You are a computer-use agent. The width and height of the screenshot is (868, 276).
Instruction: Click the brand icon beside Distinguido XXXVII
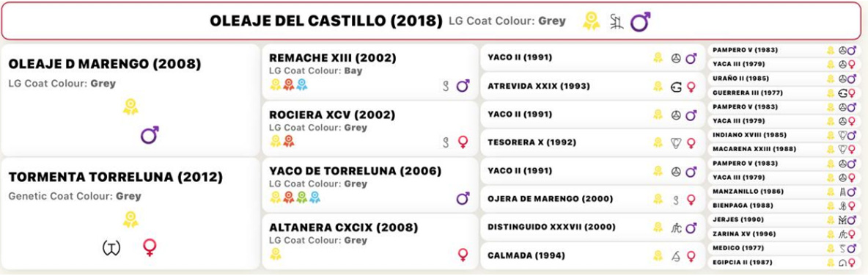(676, 228)
